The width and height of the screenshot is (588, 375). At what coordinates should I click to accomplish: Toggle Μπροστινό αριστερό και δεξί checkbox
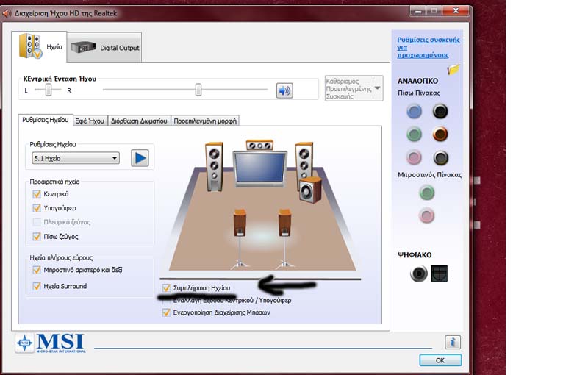37,270
